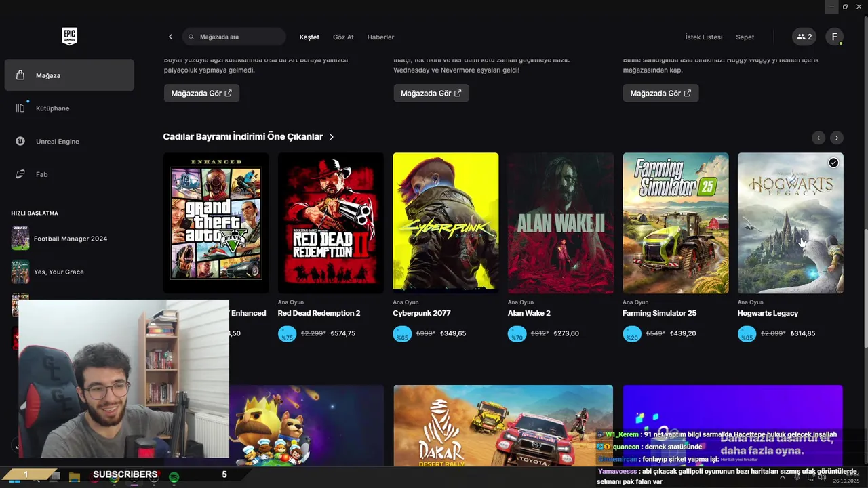Image resolution: width=868 pixels, height=488 pixels.
Task: Switch to the Göz At tab
Action: pos(343,37)
